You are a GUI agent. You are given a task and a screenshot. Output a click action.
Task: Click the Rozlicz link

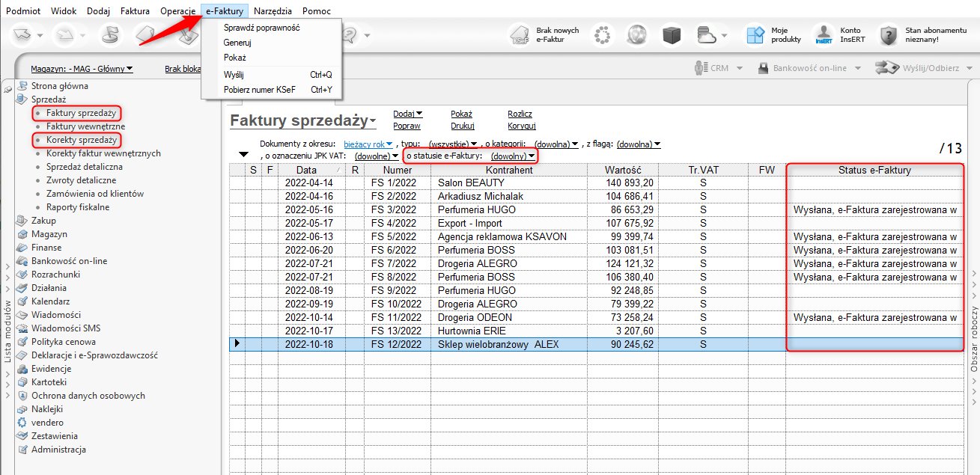tap(520, 114)
